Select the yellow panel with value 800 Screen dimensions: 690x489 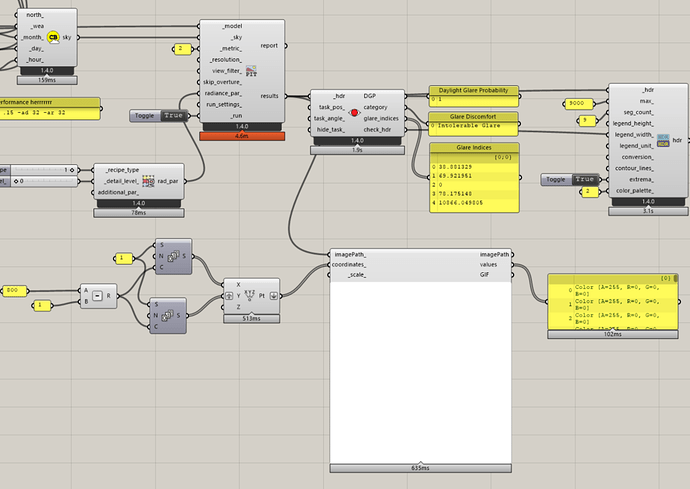click(14, 290)
